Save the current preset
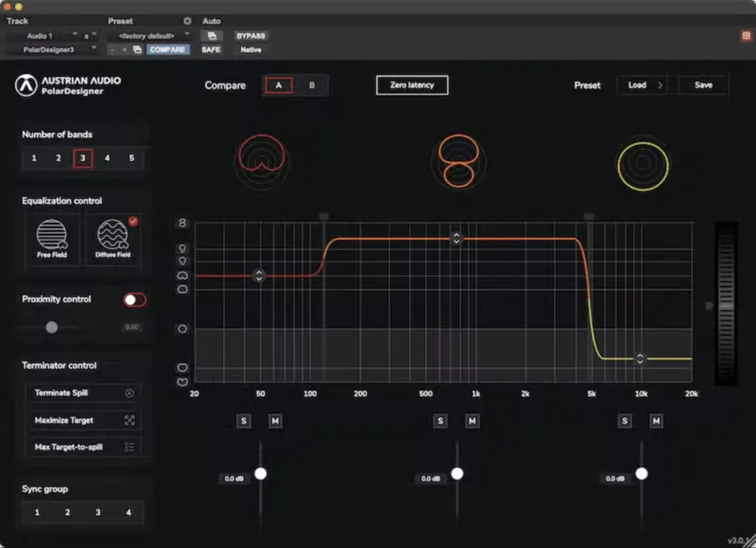This screenshot has height=548, width=756. click(x=703, y=85)
